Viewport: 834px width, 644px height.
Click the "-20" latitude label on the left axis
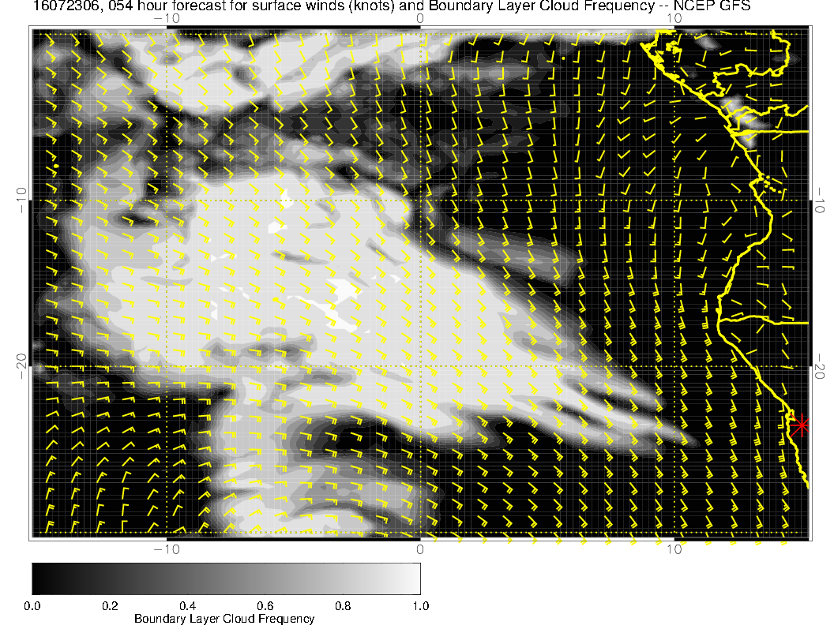21,366
